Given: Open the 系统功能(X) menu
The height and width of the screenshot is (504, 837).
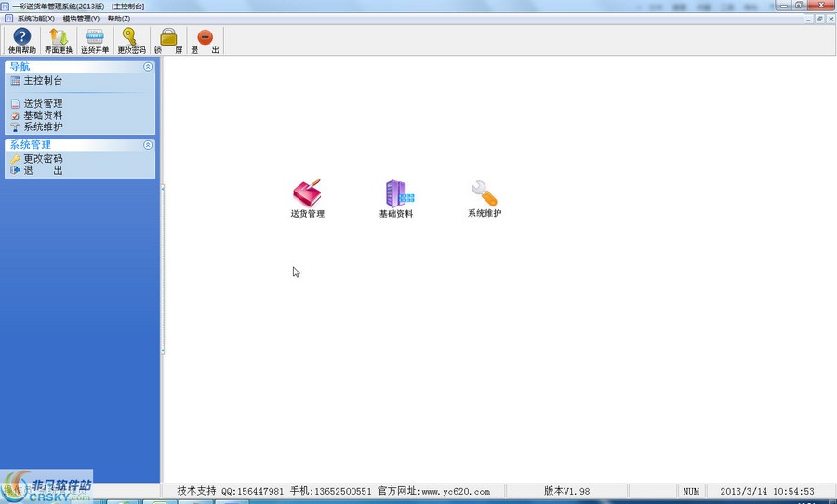Looking at the screenshot, I should (35, 19).
